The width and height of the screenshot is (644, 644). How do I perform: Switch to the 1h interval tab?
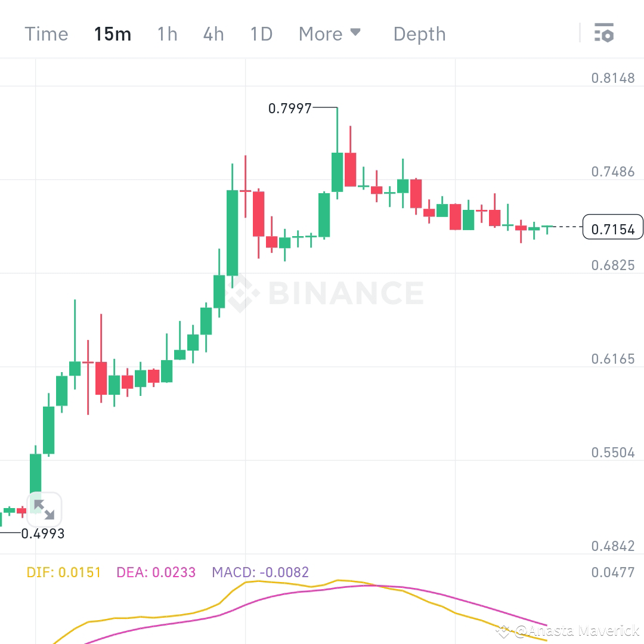[x=167, y=34]
